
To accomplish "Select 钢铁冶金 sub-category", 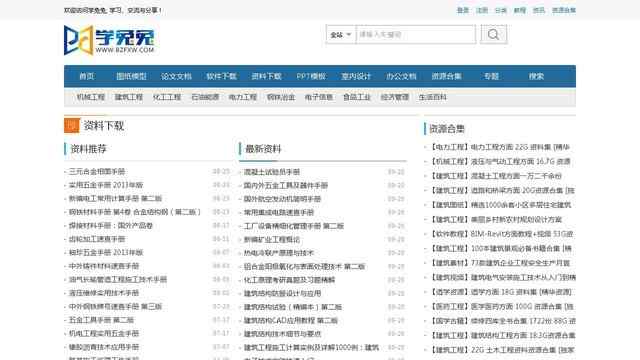I will tap(281, 97).
